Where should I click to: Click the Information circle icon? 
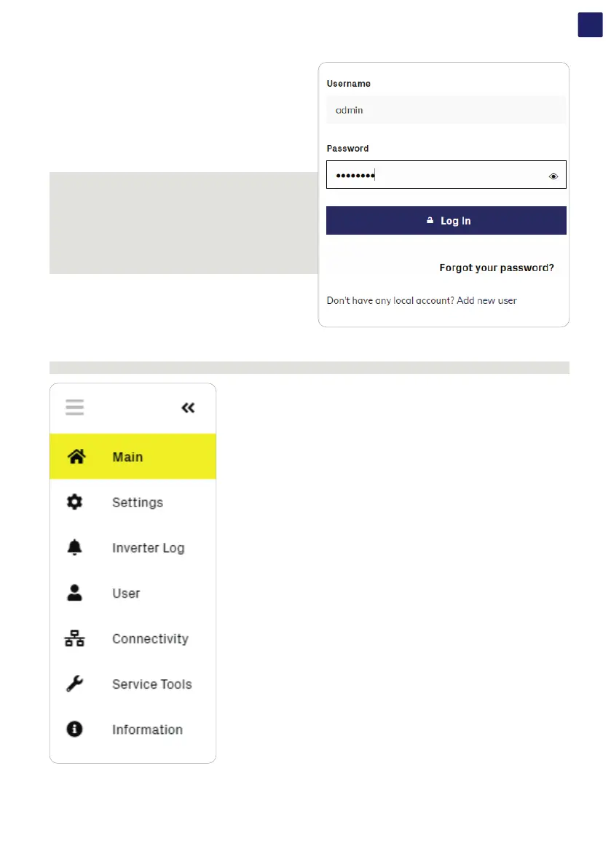click(74, 730)
